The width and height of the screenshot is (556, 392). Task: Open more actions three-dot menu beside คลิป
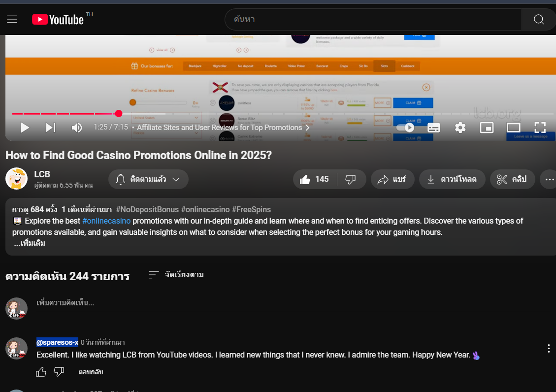click(x=549, y=179)
